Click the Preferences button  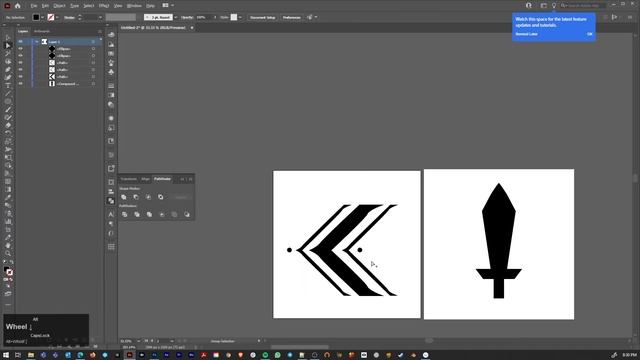pos(291,18)
